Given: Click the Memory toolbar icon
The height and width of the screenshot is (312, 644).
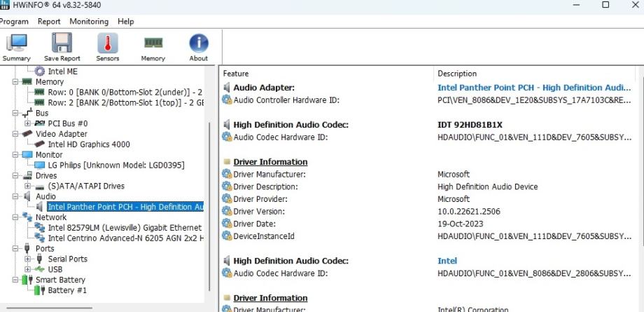Looking at the screenshot, I should click(153, 47).
